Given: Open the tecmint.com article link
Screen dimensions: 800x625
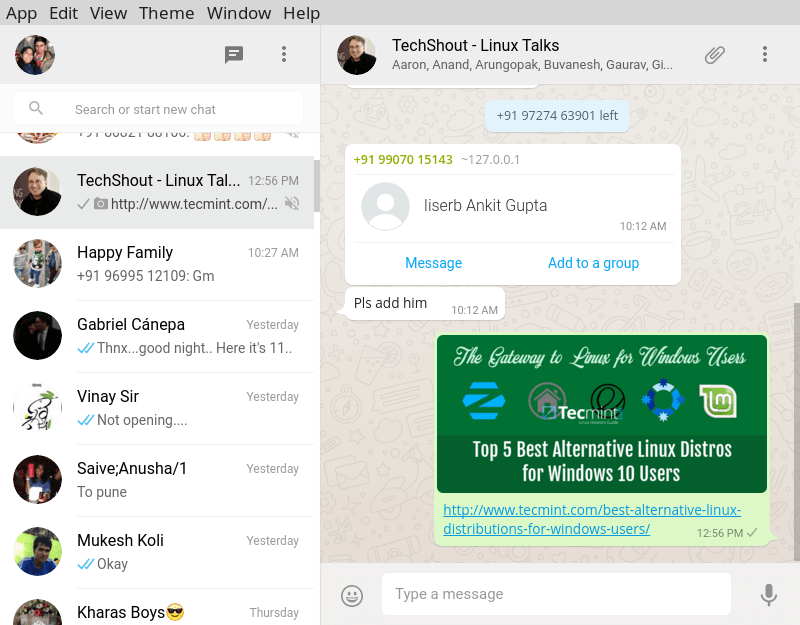Looking at the screenshot, I should [x=592, y=519].
